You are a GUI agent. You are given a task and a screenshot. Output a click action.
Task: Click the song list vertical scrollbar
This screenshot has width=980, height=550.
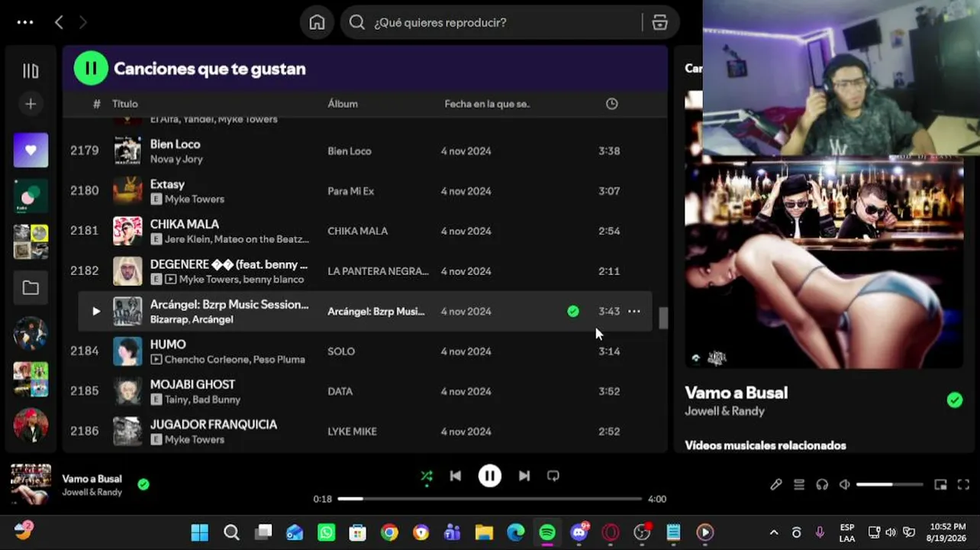(663, 319)
